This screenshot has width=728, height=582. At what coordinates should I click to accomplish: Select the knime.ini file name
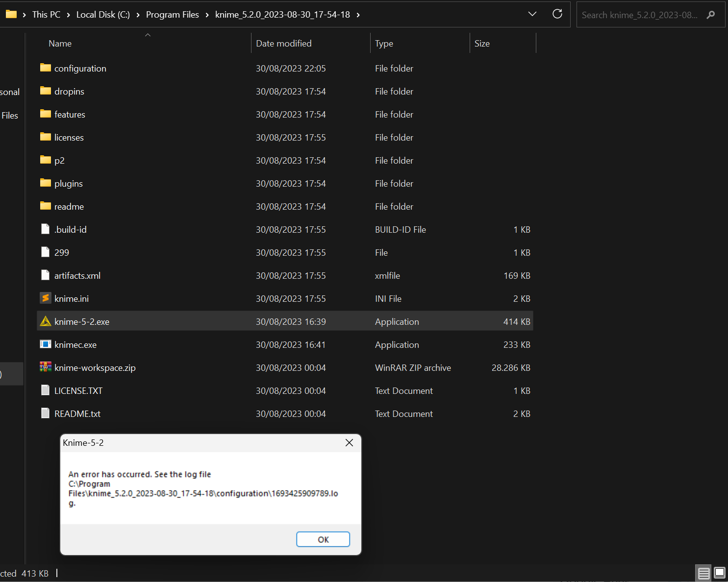coord(72,299)
